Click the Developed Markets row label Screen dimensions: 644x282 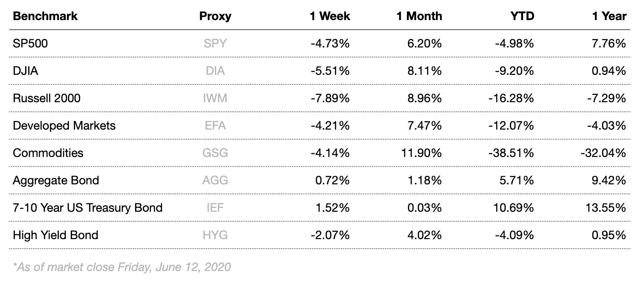tap(64, 126)
